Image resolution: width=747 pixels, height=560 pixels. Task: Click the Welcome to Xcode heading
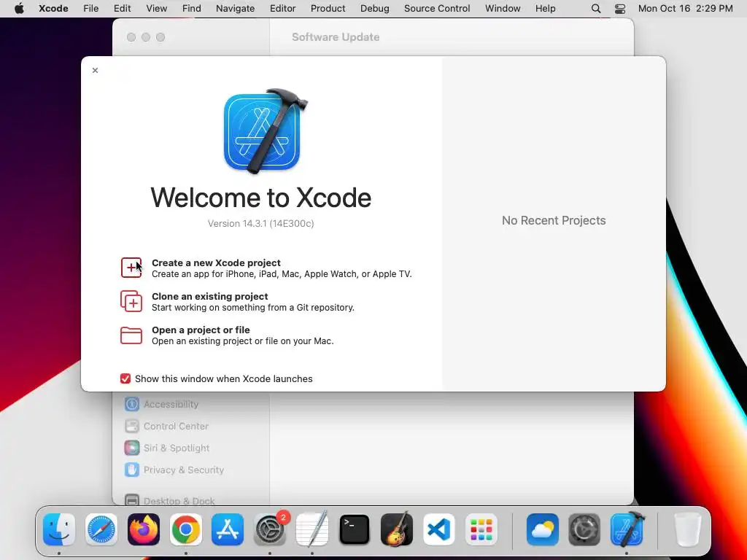click(260, 198)
